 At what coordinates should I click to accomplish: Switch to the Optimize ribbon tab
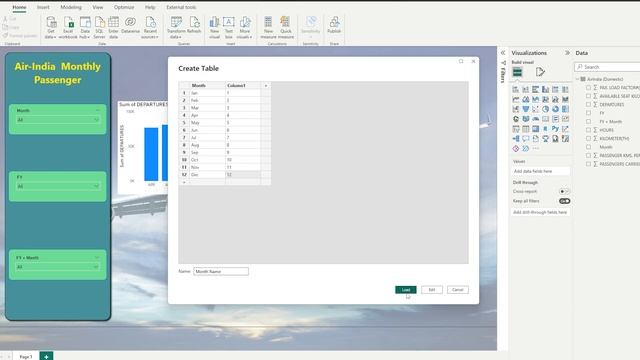124,7
